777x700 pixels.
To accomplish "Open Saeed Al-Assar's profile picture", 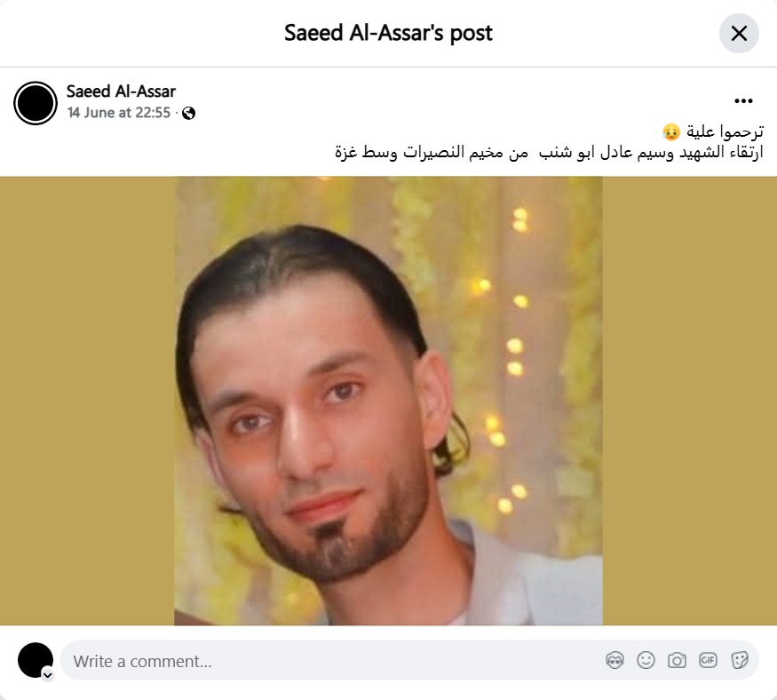I will [36, 103].
